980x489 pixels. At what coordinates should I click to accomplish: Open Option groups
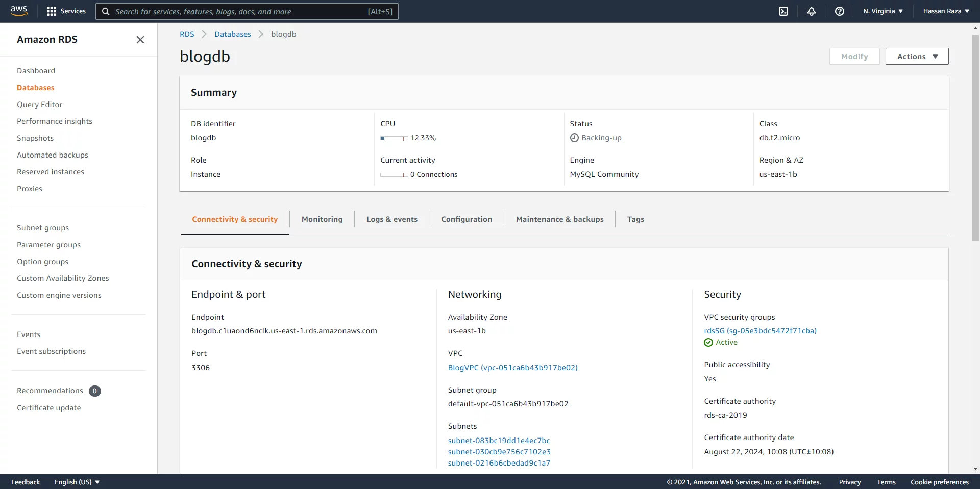coord(42,262)
